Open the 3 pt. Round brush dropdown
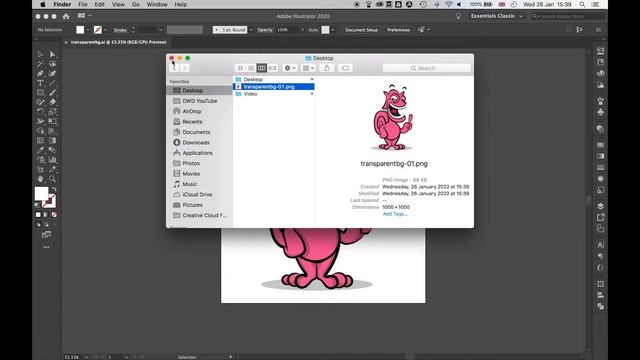This screenshot has width=640, height=360. pyautogui.click(x=251, y=30)
